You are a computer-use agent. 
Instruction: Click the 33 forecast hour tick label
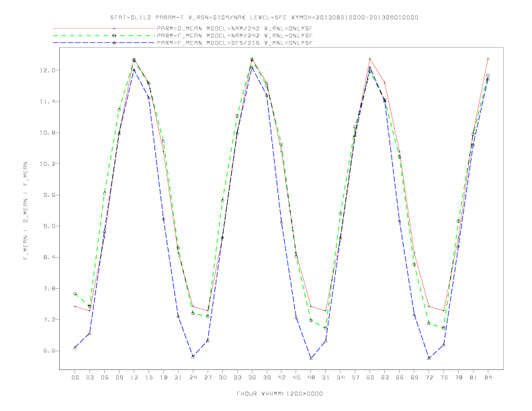pos(237,377)
